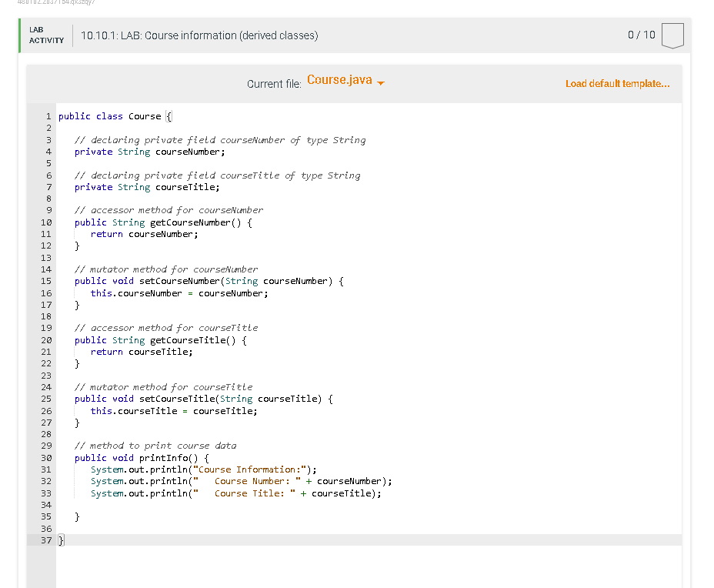Click line number 1 in the gutter
Screen dimensions: 714x588
point(48,115)
